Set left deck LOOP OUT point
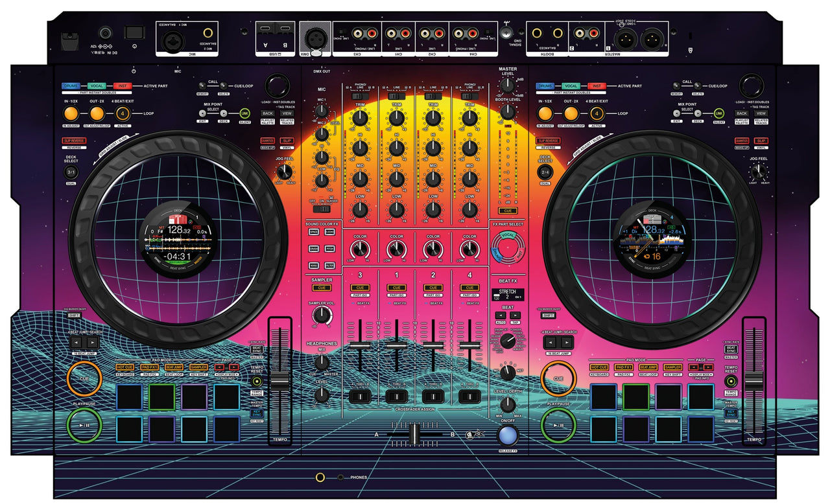 [97, 113]
